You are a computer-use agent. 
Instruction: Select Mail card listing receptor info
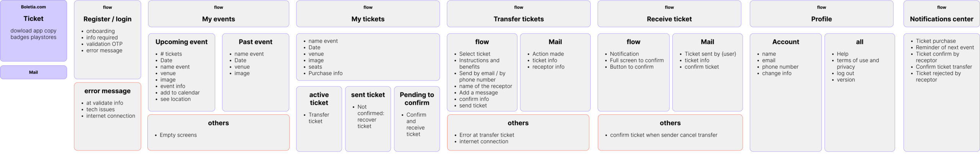[555, 72]
